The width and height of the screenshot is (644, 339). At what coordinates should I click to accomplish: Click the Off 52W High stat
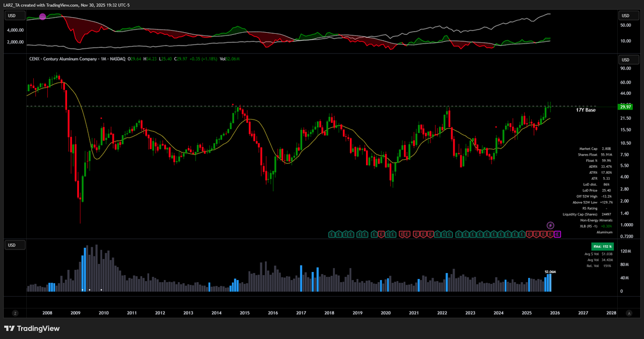point(594,196)
